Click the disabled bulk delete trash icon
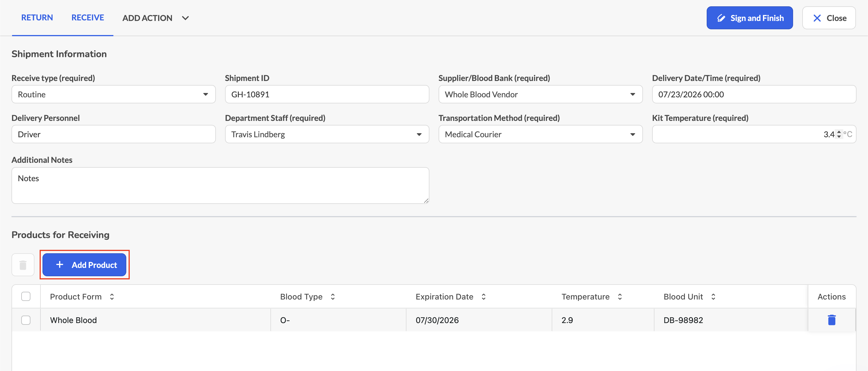Viewport: 868px width, 371px height. [23, 265]
